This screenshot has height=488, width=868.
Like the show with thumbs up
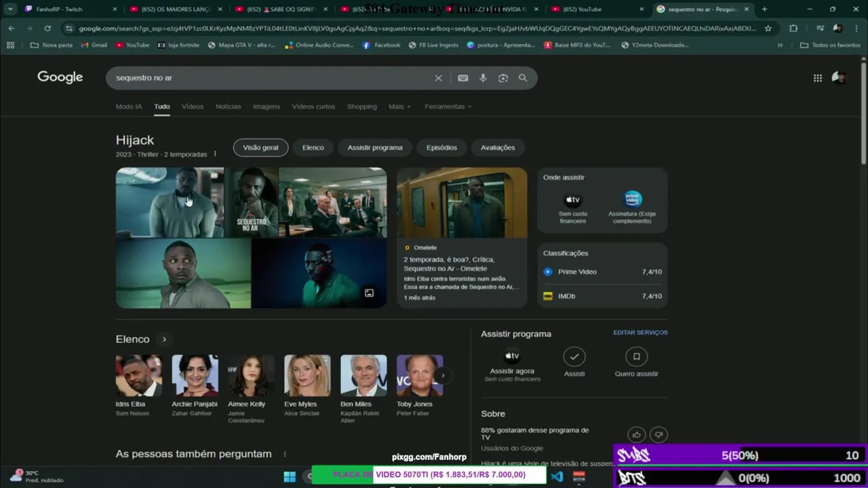[x=636, y=434]
